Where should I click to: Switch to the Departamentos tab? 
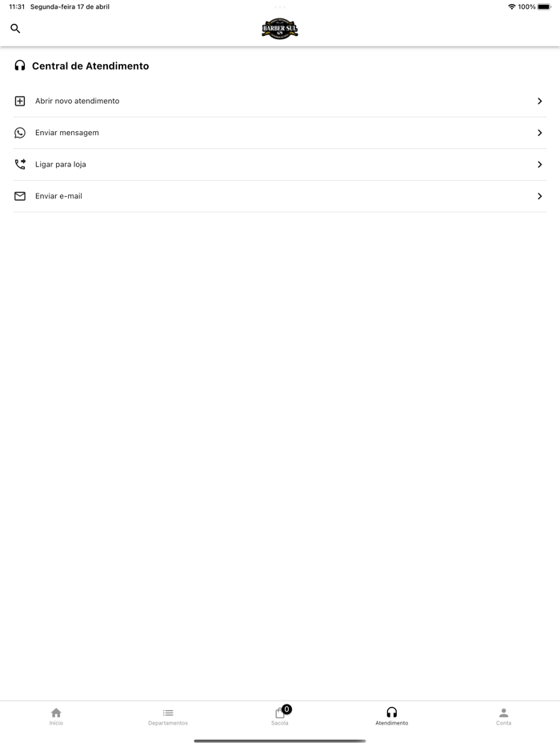click(168, 716)
